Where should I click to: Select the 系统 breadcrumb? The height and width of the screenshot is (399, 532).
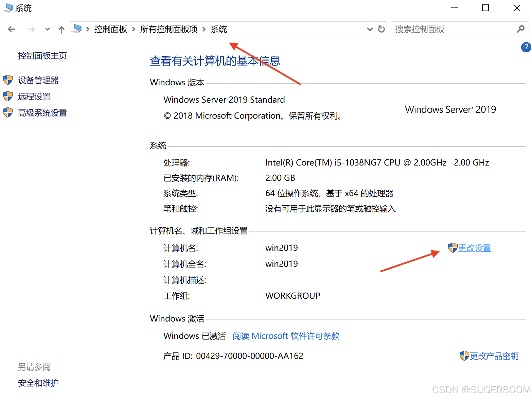(x=219, y=29)
